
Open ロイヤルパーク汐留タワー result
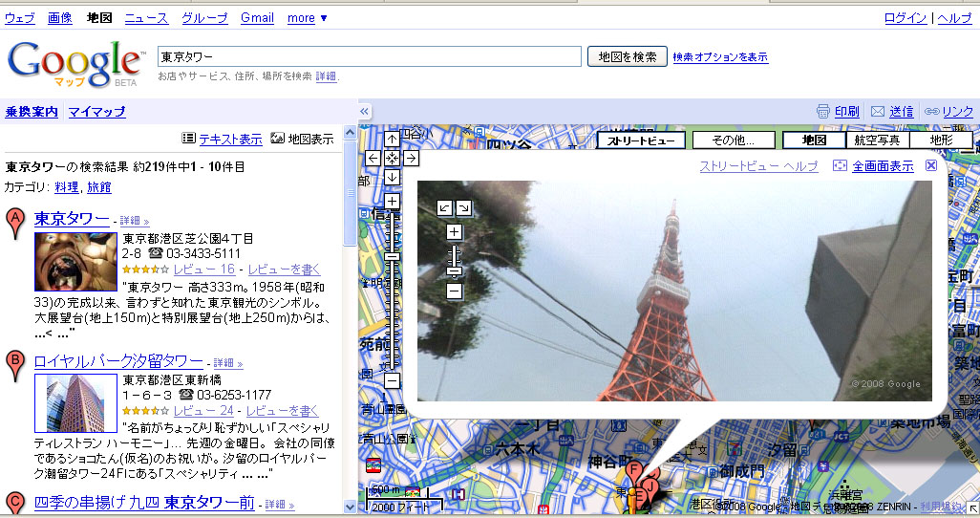pyautogui.click(x=118, y=361)
